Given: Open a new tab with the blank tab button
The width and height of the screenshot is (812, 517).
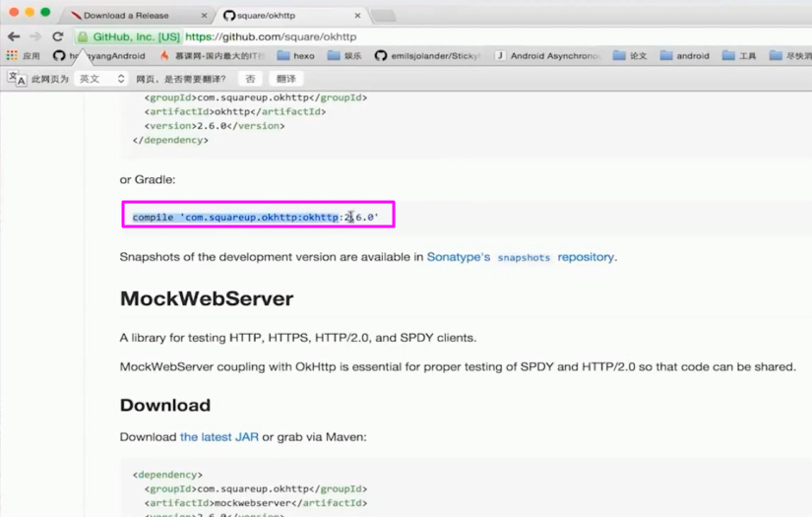Looking at the screenshot, I should [383, 16].
